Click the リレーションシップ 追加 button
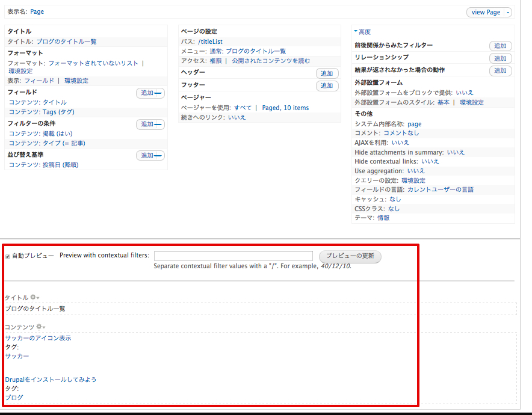 (x=500, y=58)
